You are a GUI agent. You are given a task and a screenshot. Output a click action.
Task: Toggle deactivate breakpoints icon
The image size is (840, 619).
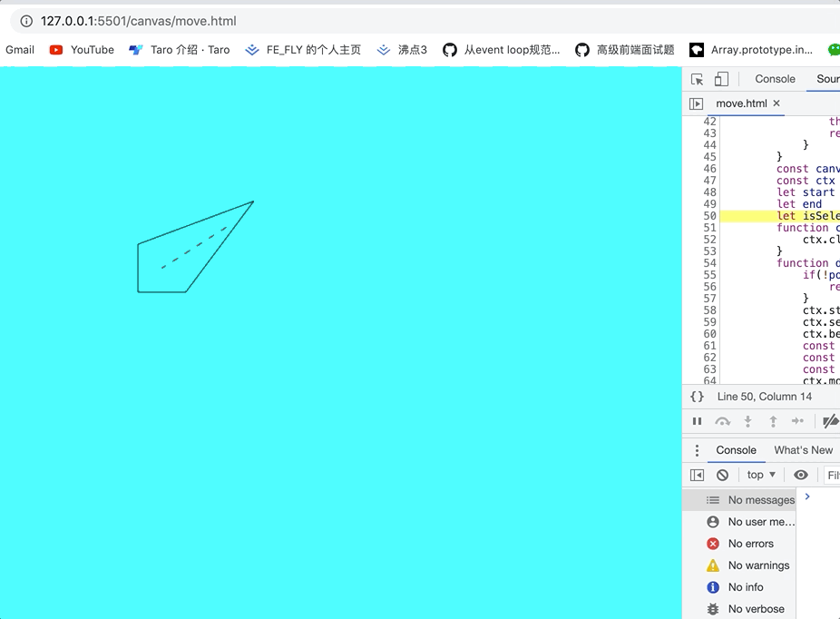[x=831, y=421]
